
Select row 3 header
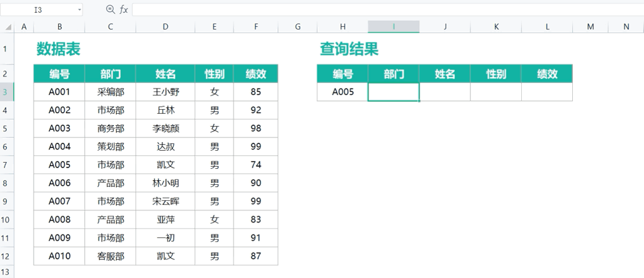(x=7, y=92)
